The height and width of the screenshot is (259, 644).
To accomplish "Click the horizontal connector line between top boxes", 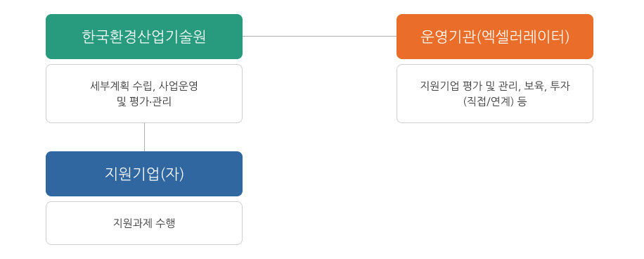I will [319, 36].
